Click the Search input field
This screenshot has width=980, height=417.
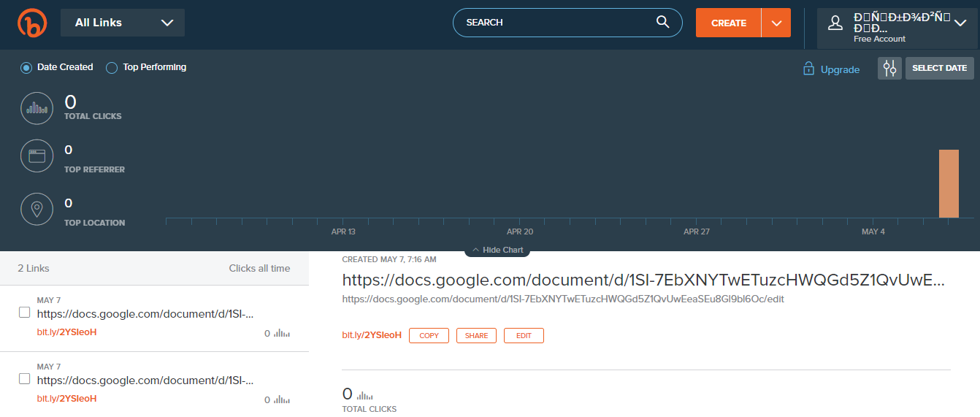(x=555, y=23)
